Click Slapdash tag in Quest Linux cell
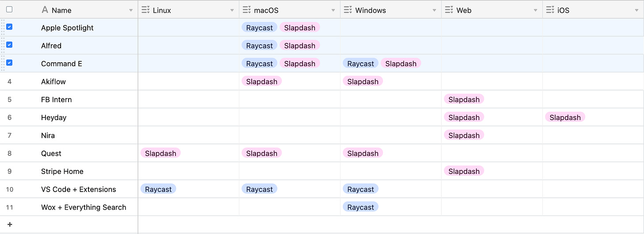Image resolution: width=644 pixels, height=234 pixels. (161, 153)
